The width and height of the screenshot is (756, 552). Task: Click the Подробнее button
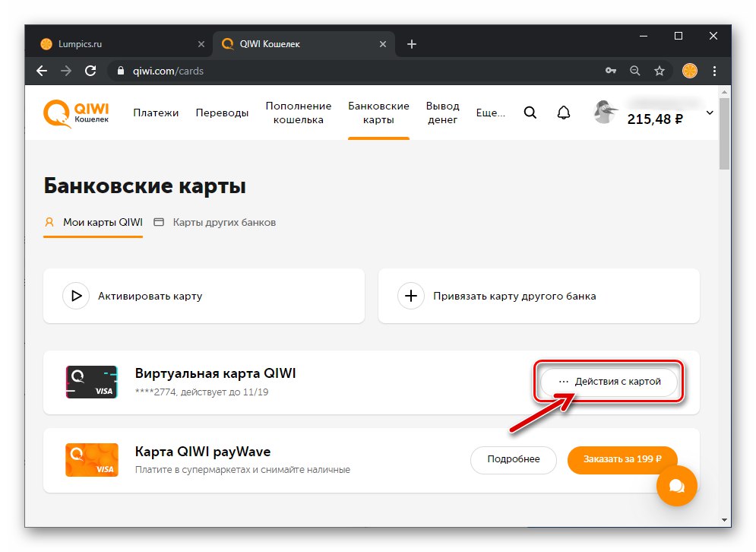[514, 459]
